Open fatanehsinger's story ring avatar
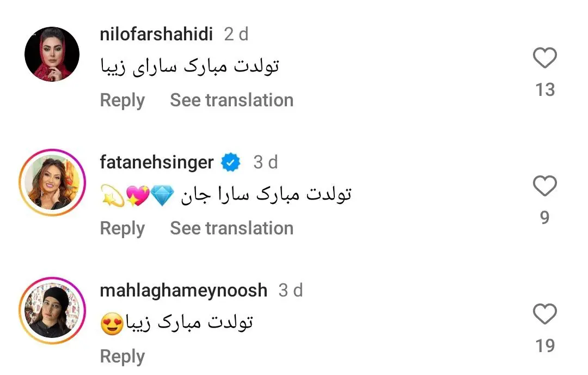 52,183
